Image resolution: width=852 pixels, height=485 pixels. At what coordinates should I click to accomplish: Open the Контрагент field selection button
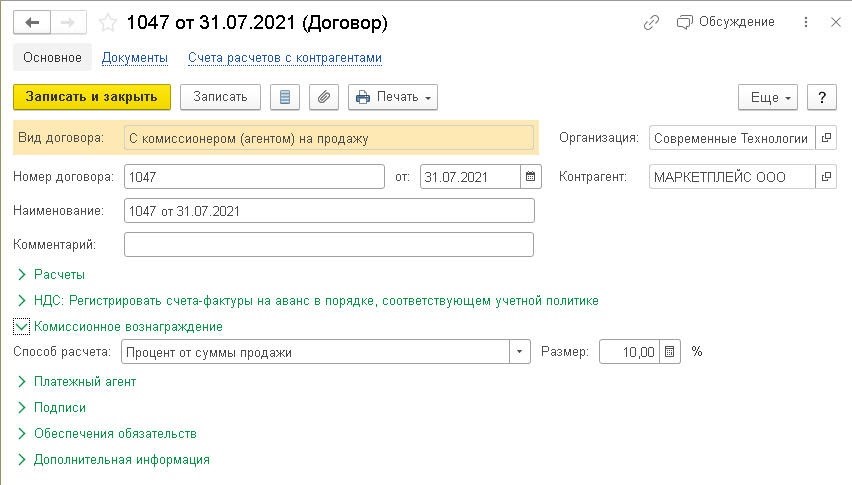pyautogui.click(x=825, y=177)
